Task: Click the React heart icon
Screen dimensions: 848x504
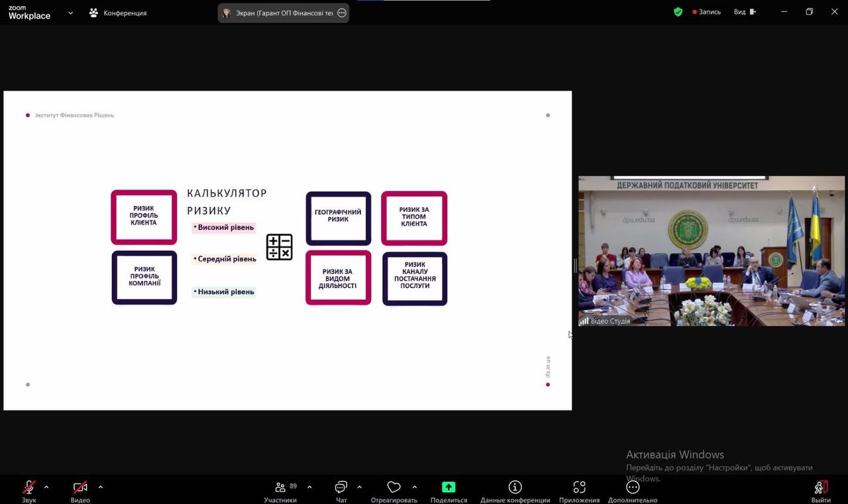Action: click(394, 488)
